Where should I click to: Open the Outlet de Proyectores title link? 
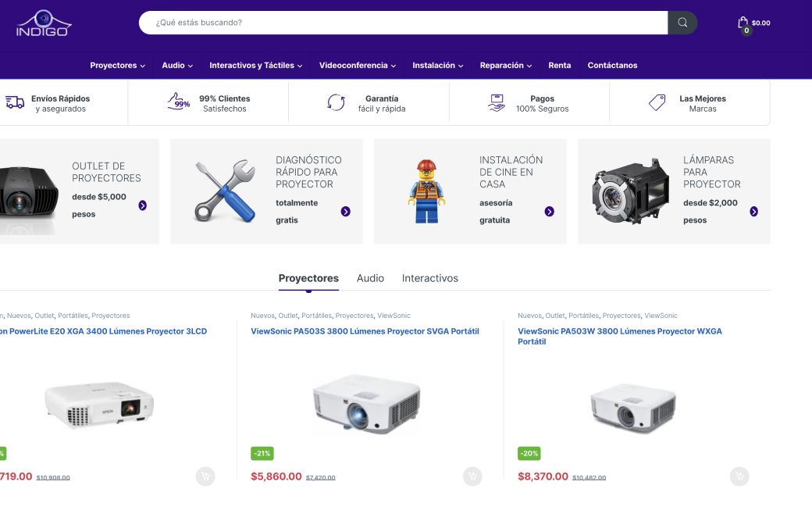(106, 172)
